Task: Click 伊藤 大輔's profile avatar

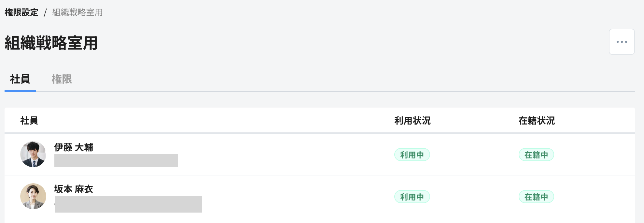Action: (x=33, y=154)
